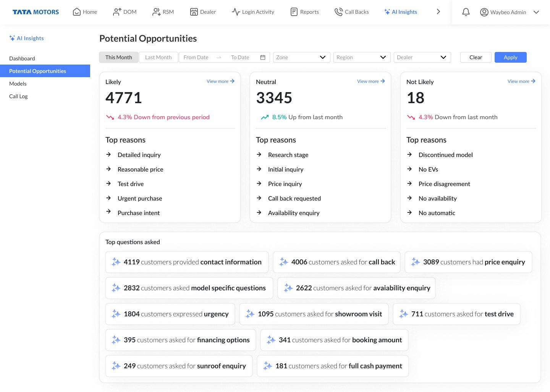Viewport: 550px width, 392px height.
Task: Click the Call Backs phone icon
Action: click(338, 12)
